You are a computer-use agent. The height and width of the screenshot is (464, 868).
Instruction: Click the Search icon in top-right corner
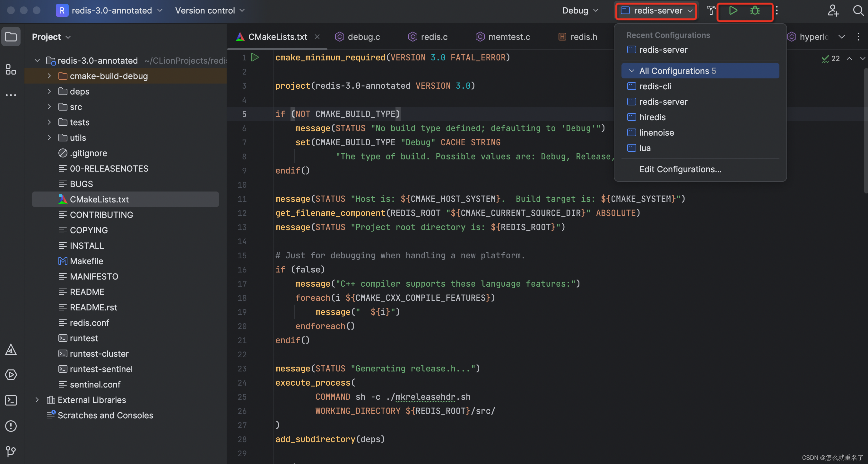(855, 10)
